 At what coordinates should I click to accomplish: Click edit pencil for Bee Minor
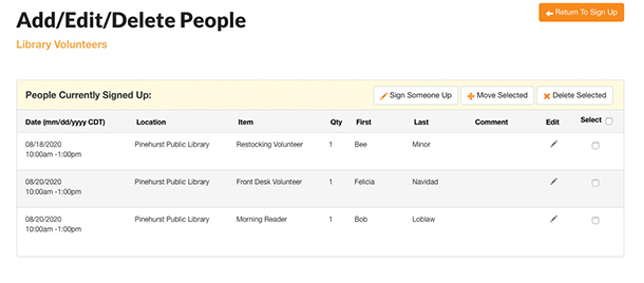pyautogui.click(x=553, y=144)
